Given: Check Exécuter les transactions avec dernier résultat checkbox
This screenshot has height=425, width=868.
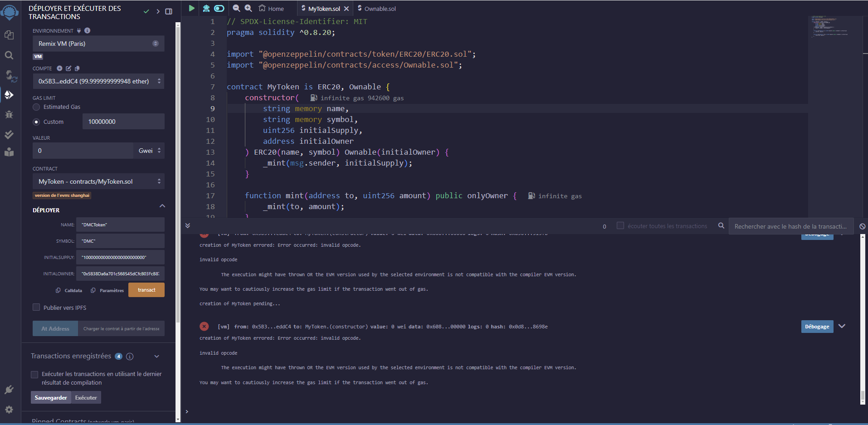Looking at the screenshot, I should [34, 374].
